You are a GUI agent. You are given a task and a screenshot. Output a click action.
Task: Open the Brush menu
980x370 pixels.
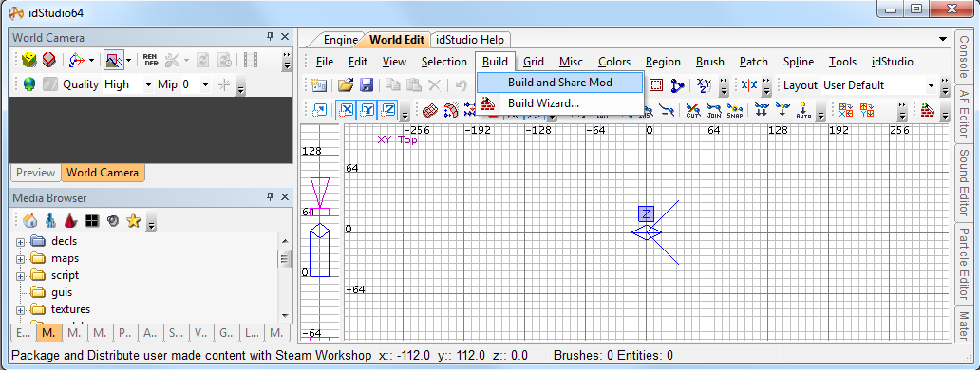[x=710, y=61]
